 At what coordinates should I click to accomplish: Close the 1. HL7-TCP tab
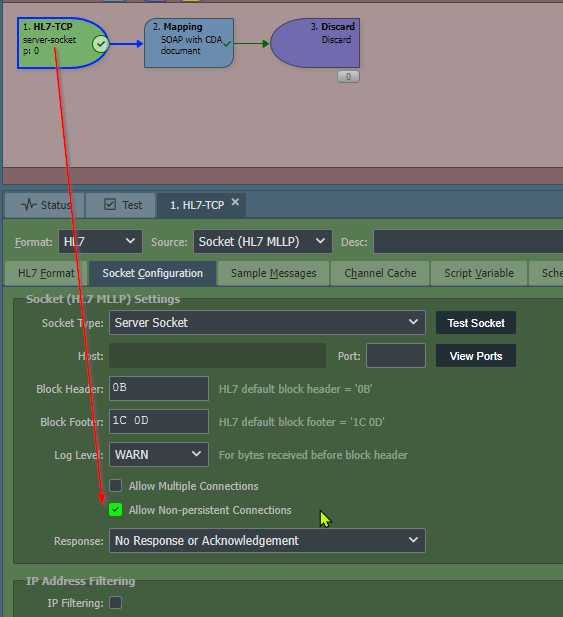tap(235, 202)
